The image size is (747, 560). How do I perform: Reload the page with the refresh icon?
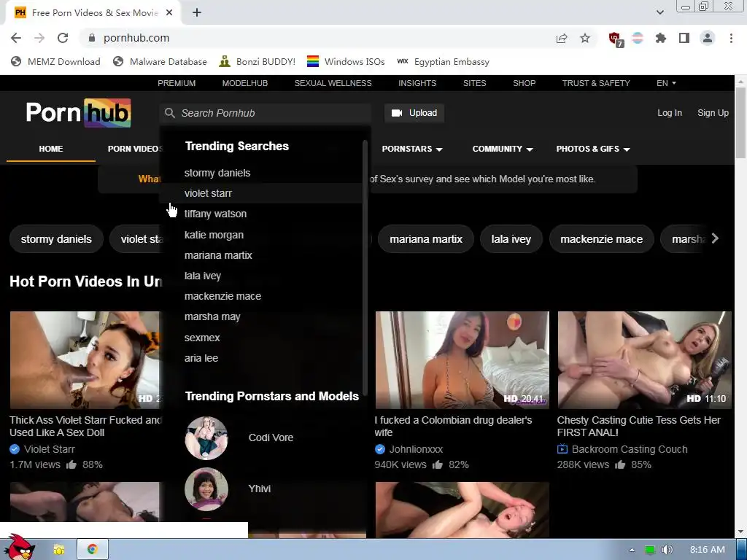63,38
